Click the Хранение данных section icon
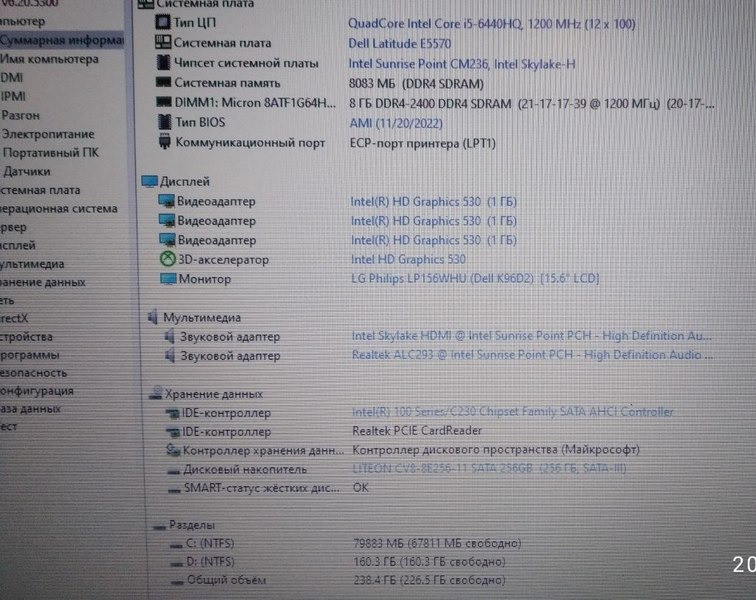Image resolution: width=756 pixels, height=600 pixels. [x=156, y=393]
